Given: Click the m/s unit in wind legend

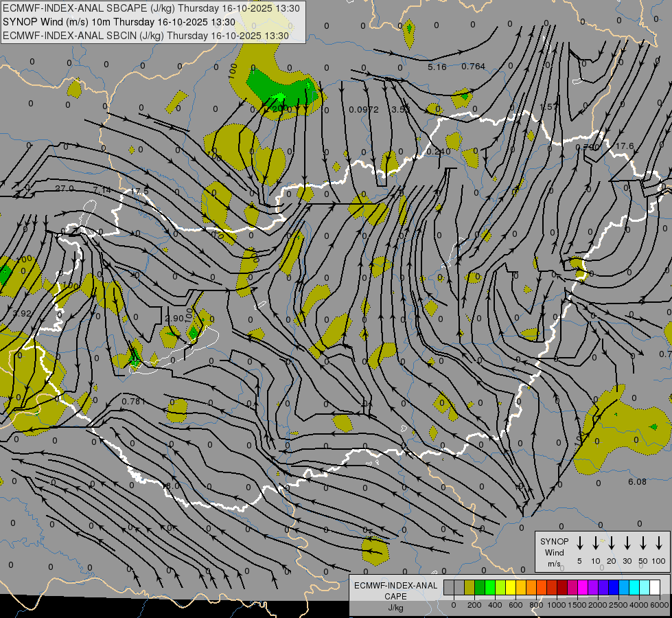Looking at the screenshot, I should point(554,564).
